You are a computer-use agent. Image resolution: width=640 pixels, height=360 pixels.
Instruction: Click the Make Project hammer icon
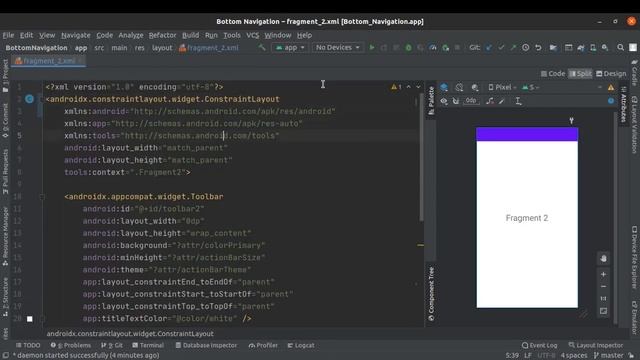262,48
